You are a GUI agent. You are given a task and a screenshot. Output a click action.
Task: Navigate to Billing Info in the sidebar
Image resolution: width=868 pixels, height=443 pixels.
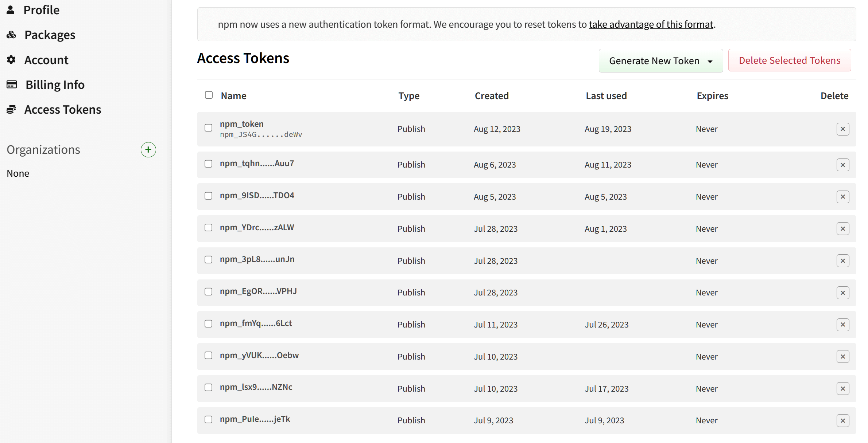point(54,84)
